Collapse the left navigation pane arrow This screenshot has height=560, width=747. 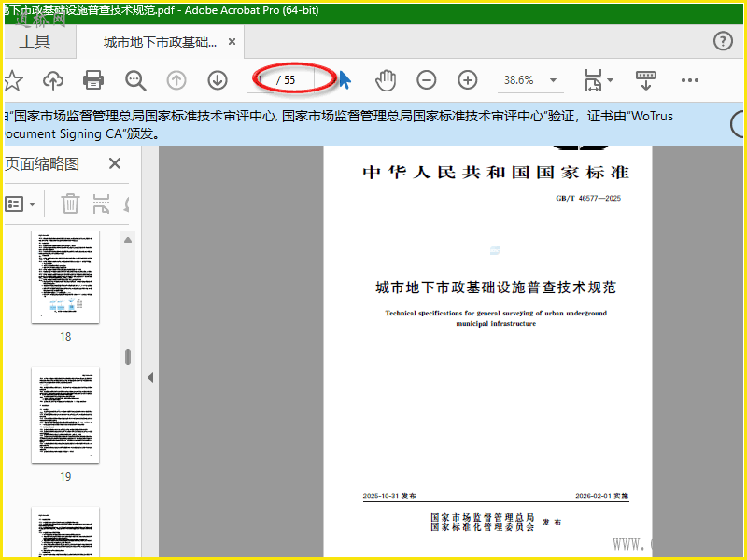(150, 378)
